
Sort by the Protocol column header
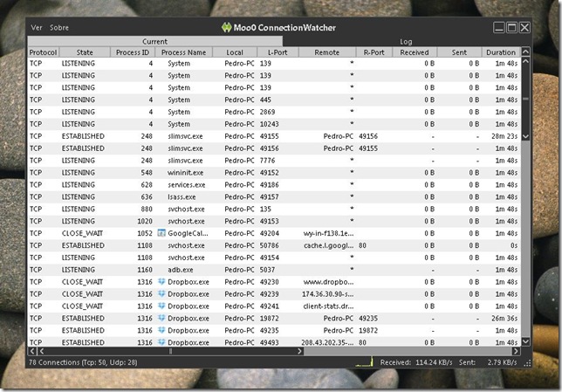43,52
